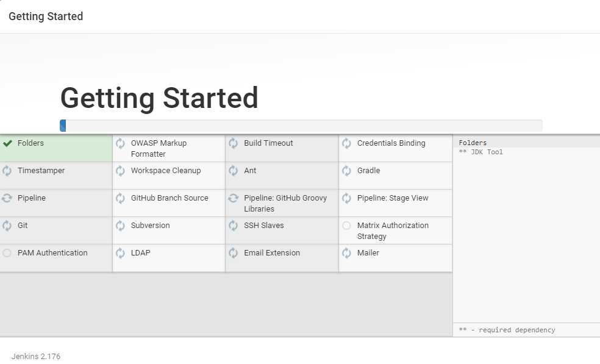Click the spinner icon next to Timestamper
Viewport: 600px width, 364px height.
(x=7, y=171)
